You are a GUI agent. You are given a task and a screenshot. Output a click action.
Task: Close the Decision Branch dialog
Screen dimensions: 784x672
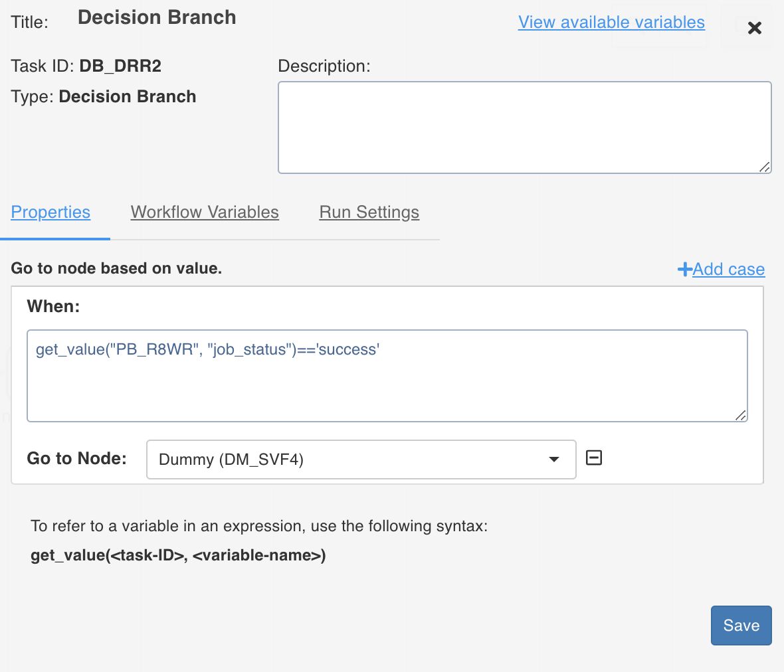[x=754, y=28]
